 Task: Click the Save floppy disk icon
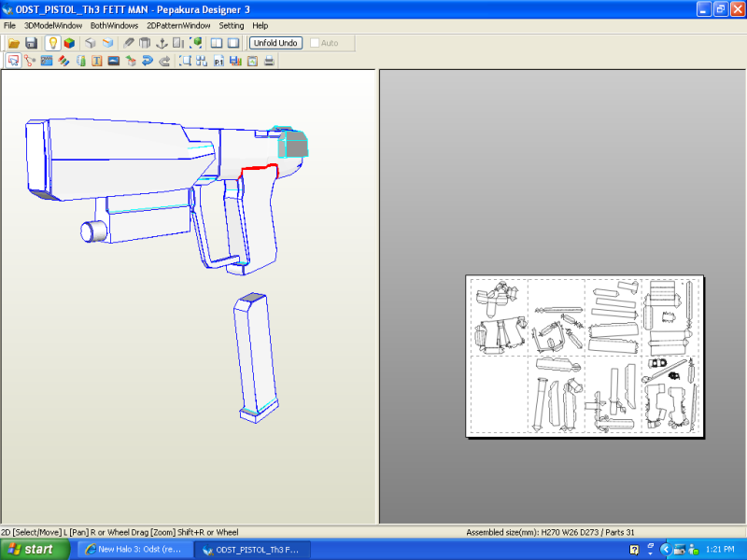[30, 43]
